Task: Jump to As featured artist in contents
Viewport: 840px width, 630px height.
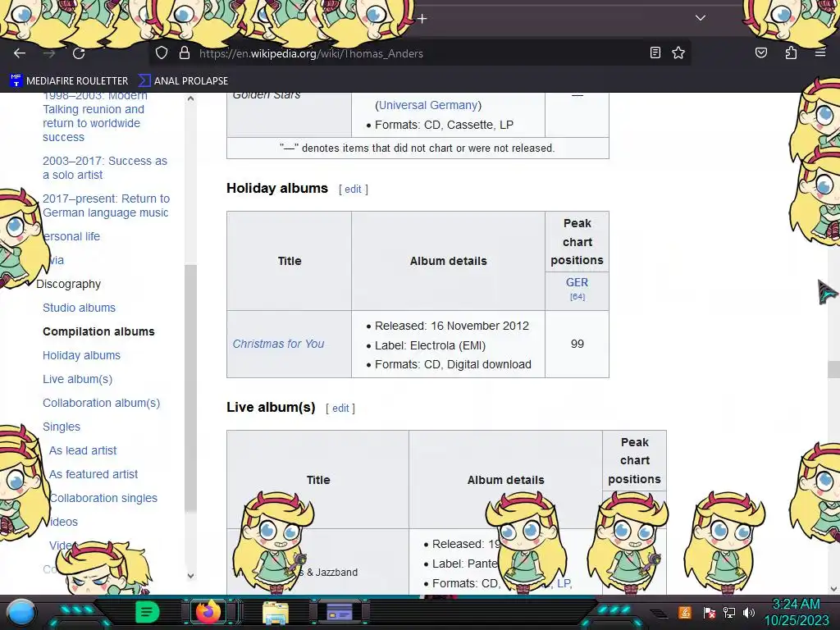Action: pos(94,474)
